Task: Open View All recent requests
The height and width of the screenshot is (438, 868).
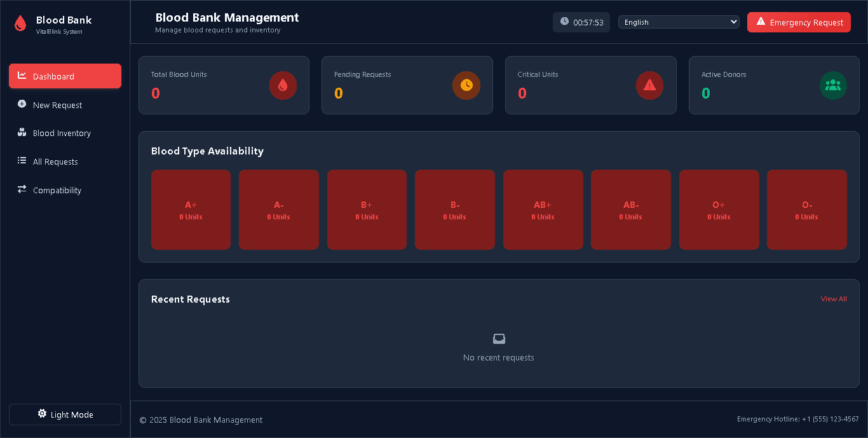Action: pos(833,298)
